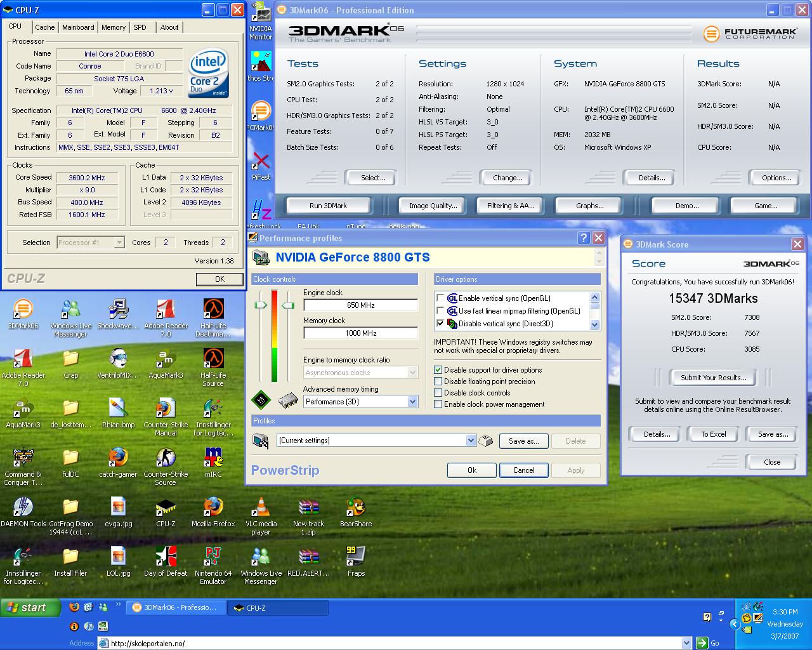The width and height of the screenshot is (812, 650).
Task: Click the Go button next to address bar
Action: pos(708,643)
